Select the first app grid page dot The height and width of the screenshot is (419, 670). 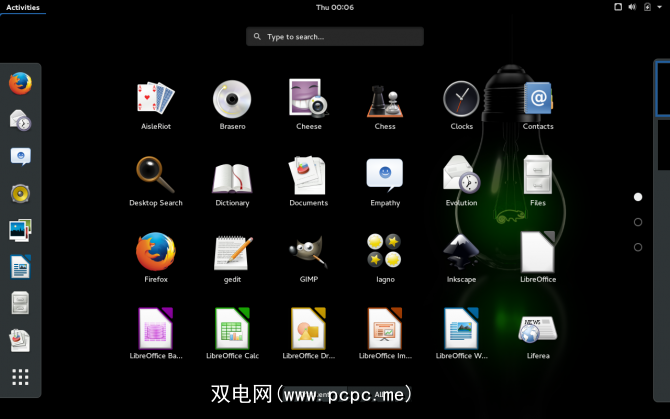[638, 197]
